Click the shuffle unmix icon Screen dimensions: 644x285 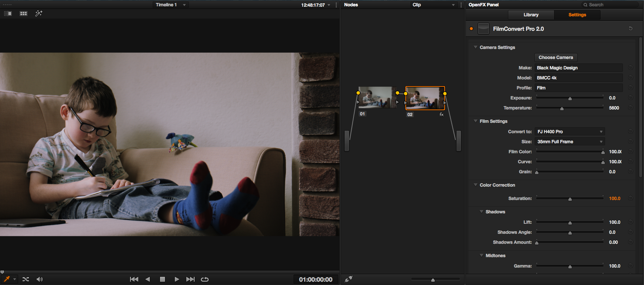pyautogui.click(x=26, y=279)
